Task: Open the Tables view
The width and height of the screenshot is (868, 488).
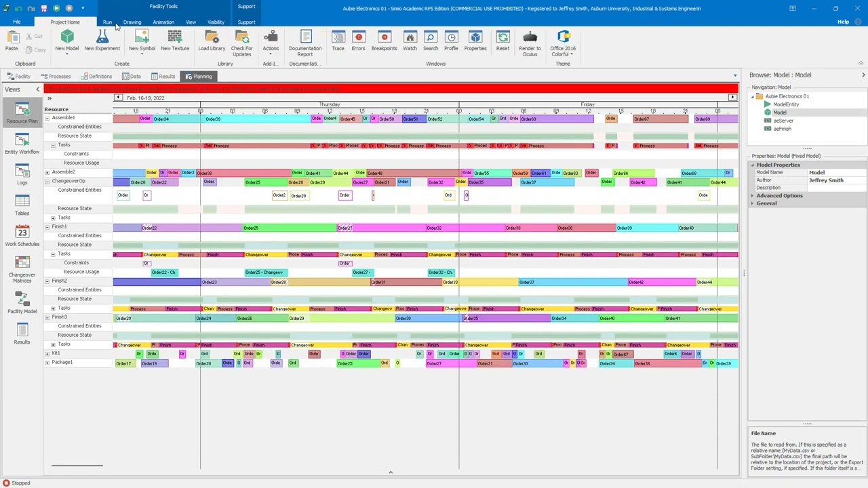Action: click(x=22, y=205)
